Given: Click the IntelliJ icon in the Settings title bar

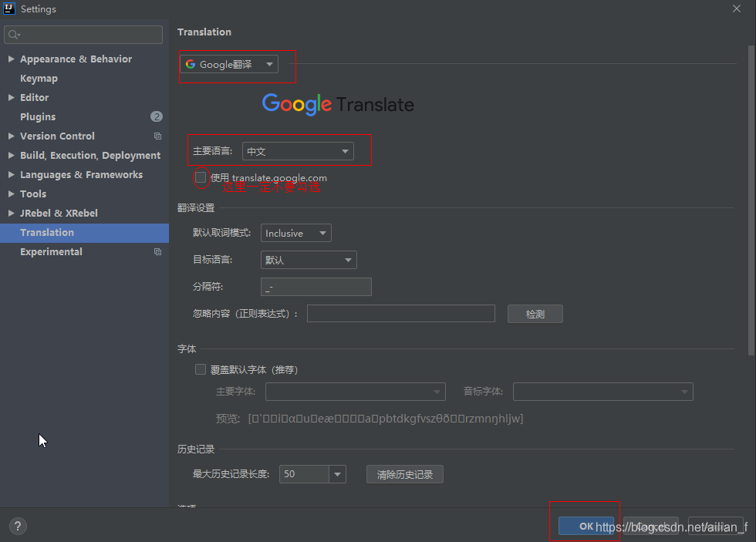Looking at the screenshot, I should [x=10, y=8].
